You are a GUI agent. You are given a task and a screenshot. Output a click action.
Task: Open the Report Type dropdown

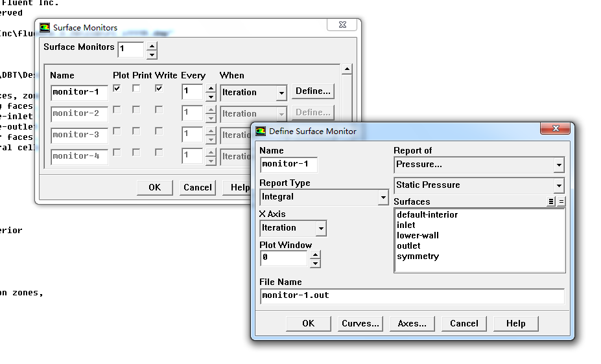[383, 197]
